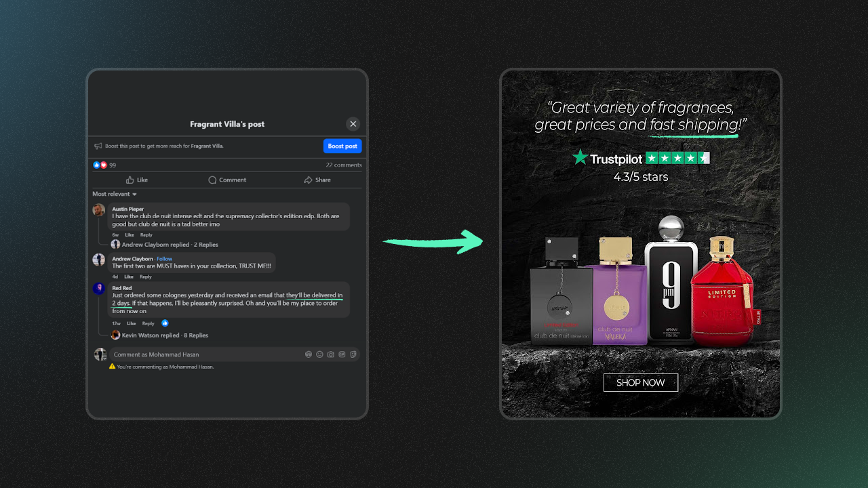Follow Andrew Clayborn

(165, 259)
